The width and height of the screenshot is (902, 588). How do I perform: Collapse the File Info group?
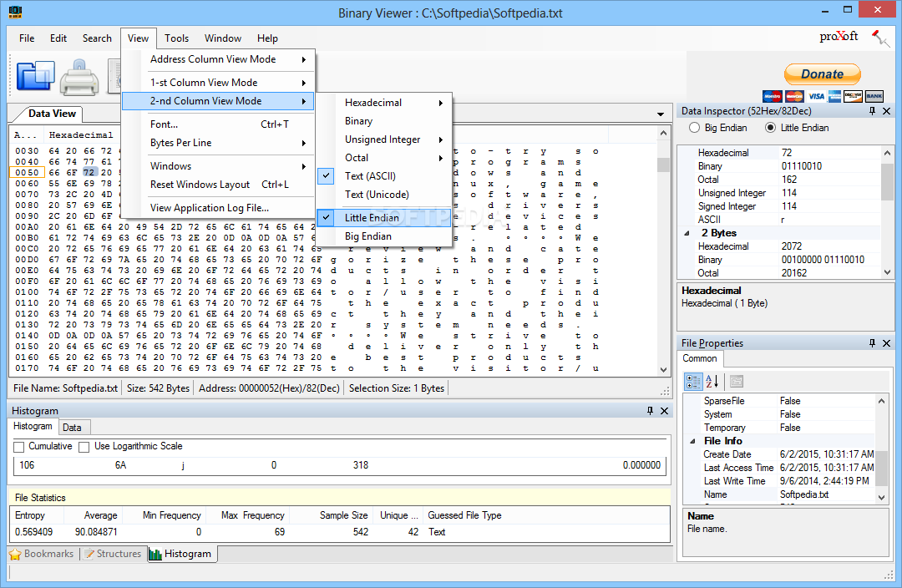coord(692,441)
